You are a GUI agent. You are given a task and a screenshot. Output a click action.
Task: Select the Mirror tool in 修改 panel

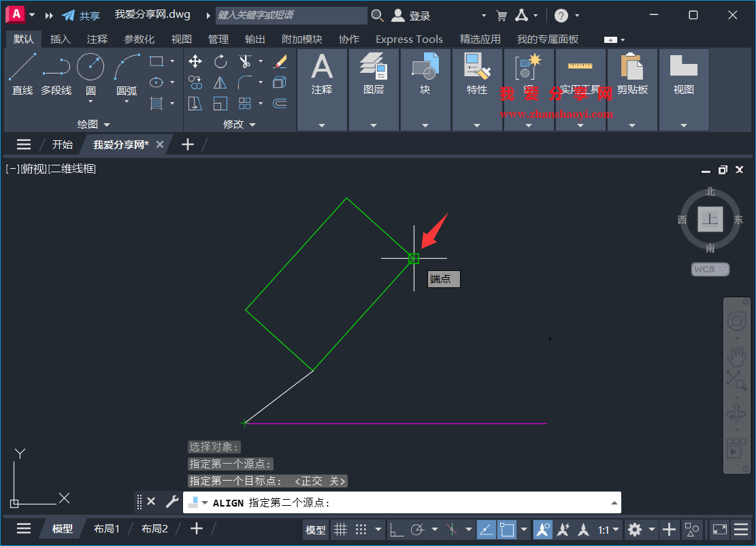tap(220, 82)
